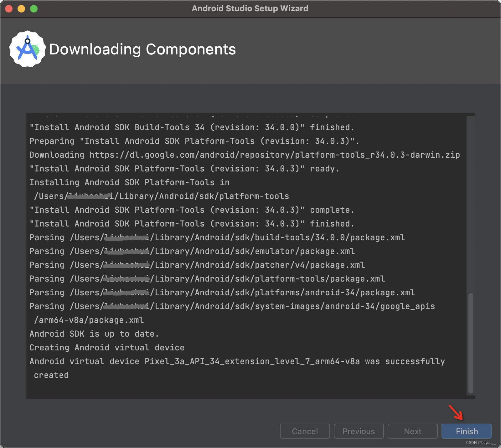
Task: Click the "Platform-Tools (revision: 34.0.3)" complete line
Action: coord(192,210)
